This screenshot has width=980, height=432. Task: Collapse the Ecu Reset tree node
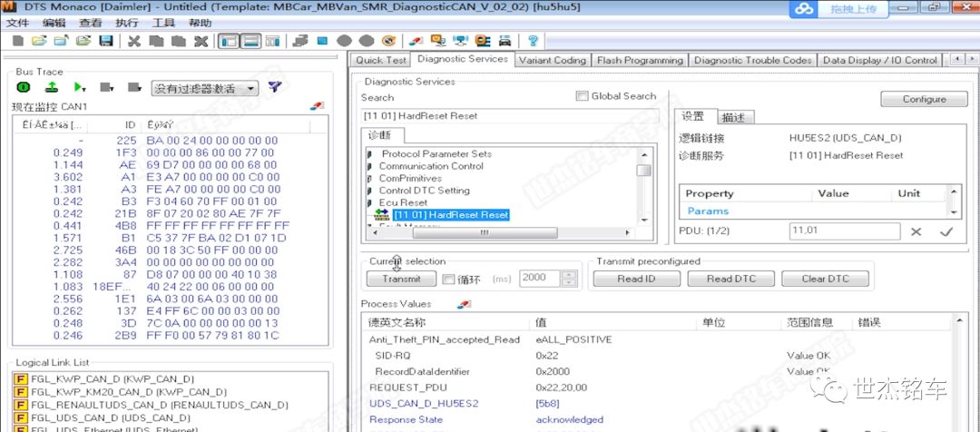pyautogui.click(x=370, y=202)
